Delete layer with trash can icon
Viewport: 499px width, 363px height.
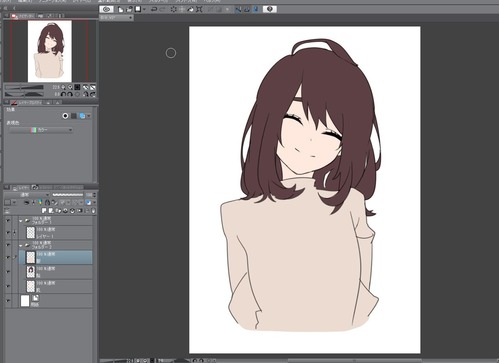(x=93, y=211)
